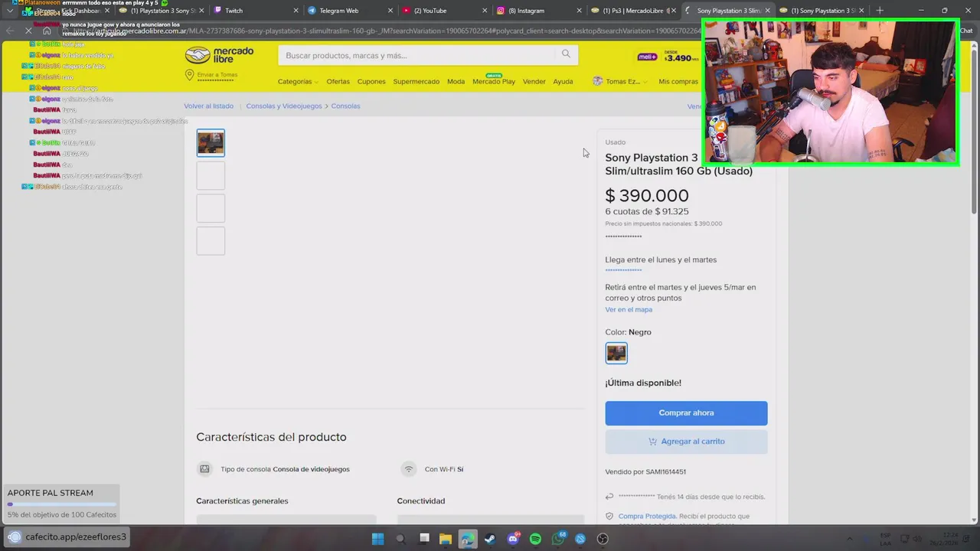This screenshot has height=551, width=980.
Task: Open a new browser tab
Action: (880, 11)
